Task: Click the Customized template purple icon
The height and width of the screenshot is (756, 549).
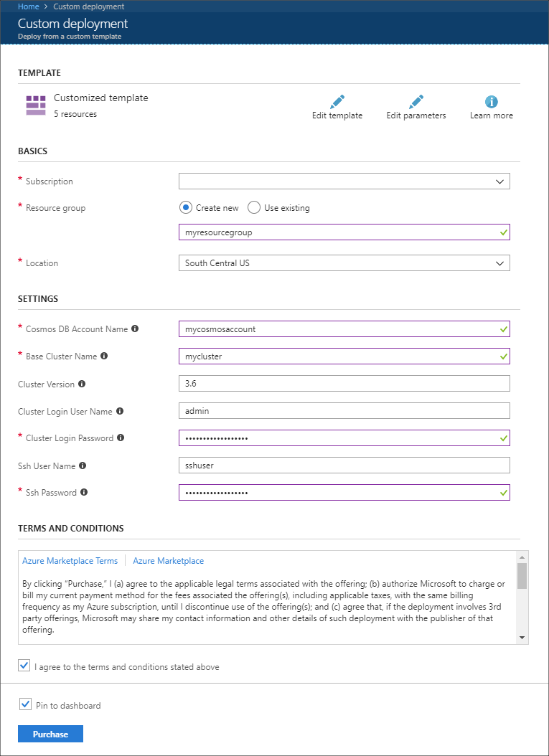Action: click(36, 105)
